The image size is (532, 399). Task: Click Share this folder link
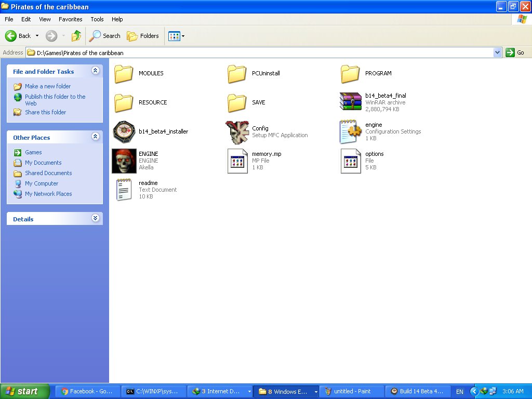pos(46,112)
